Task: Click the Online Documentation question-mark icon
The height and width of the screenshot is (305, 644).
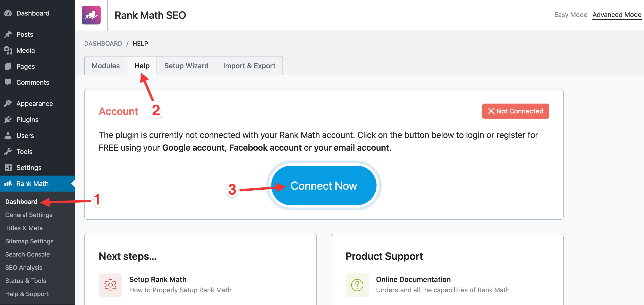Action: coord(357,285)
